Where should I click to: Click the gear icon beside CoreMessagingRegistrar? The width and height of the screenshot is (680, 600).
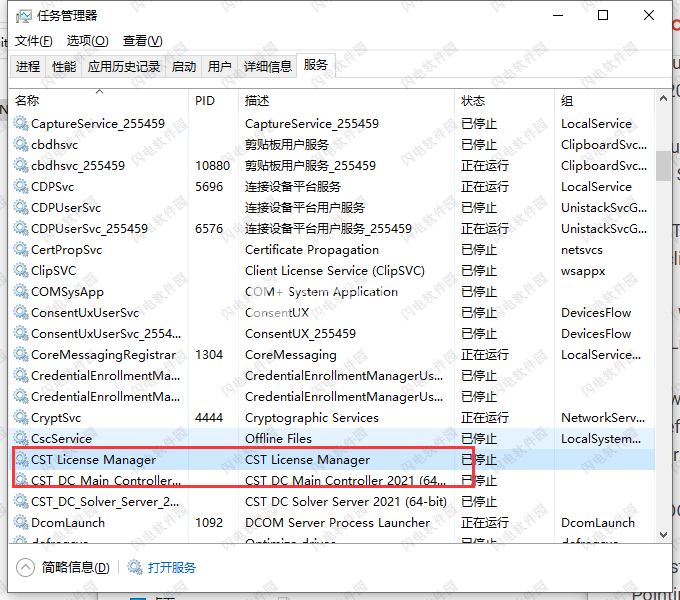(21, 355)
